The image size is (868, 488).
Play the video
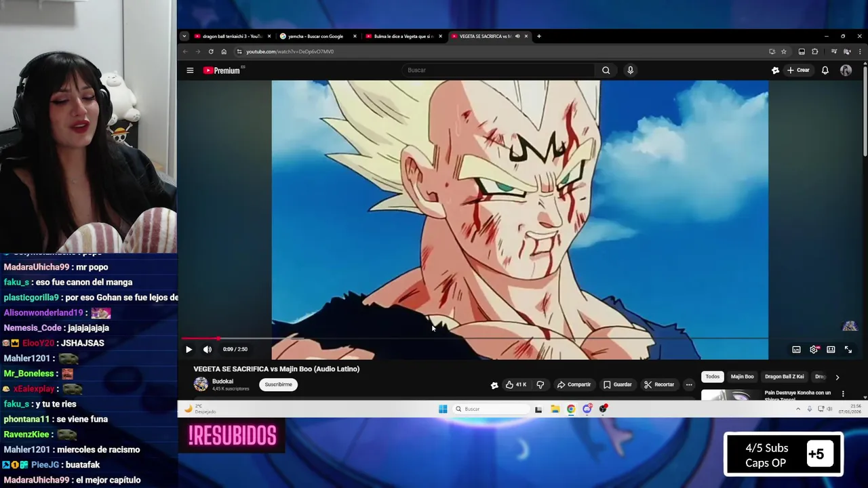click(189, 349)
